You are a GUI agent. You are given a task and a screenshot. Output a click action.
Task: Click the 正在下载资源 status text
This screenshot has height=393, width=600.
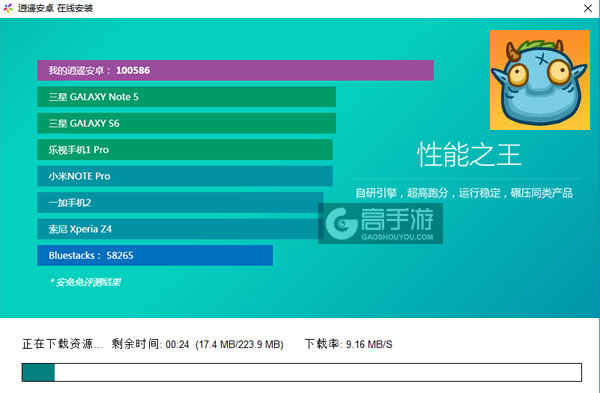coord(62,344)
